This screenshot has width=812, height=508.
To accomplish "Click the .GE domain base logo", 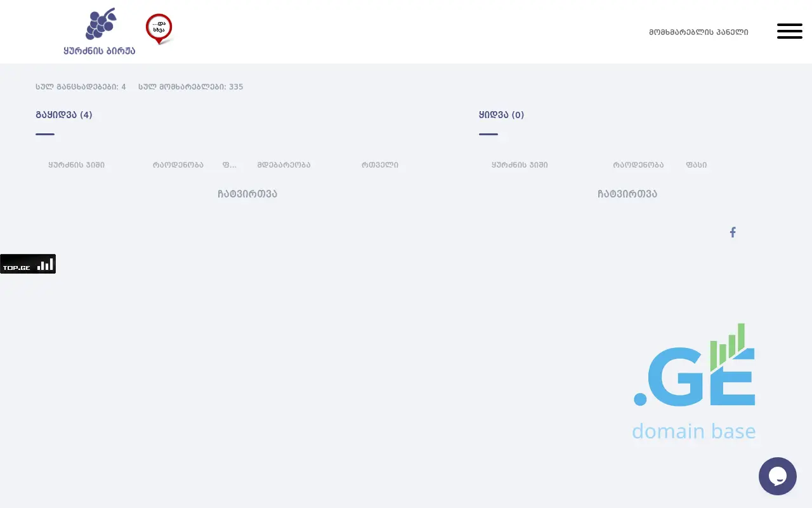I will (694, 382).
